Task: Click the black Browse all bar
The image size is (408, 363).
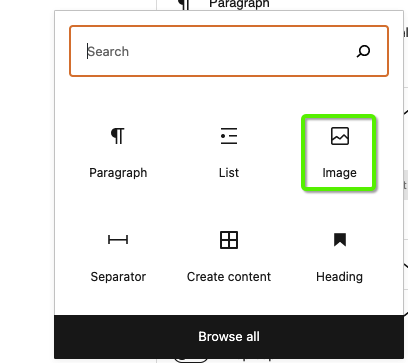Action: [x=229, y=337]
